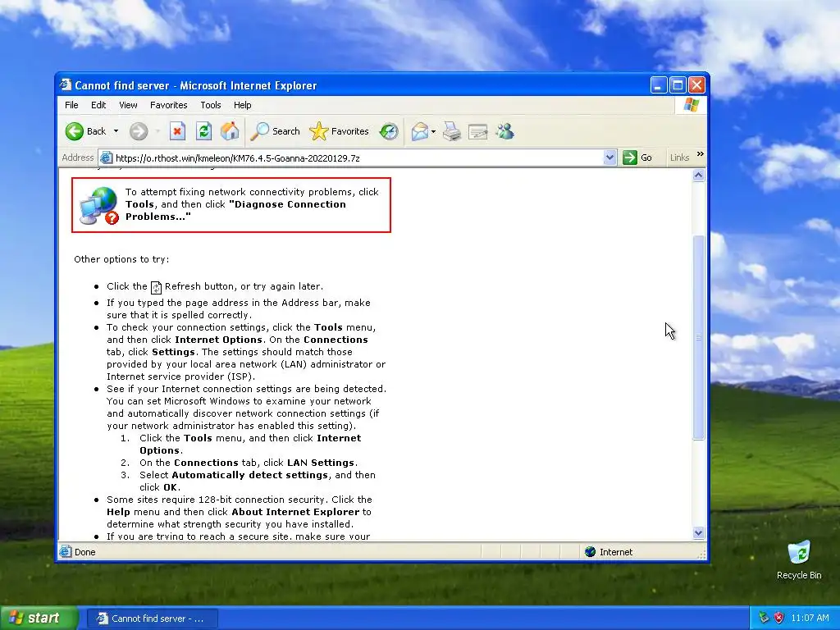Click the inline Refresh icon in text
Viewport: 840px width, 630px height.
(156, 288)
